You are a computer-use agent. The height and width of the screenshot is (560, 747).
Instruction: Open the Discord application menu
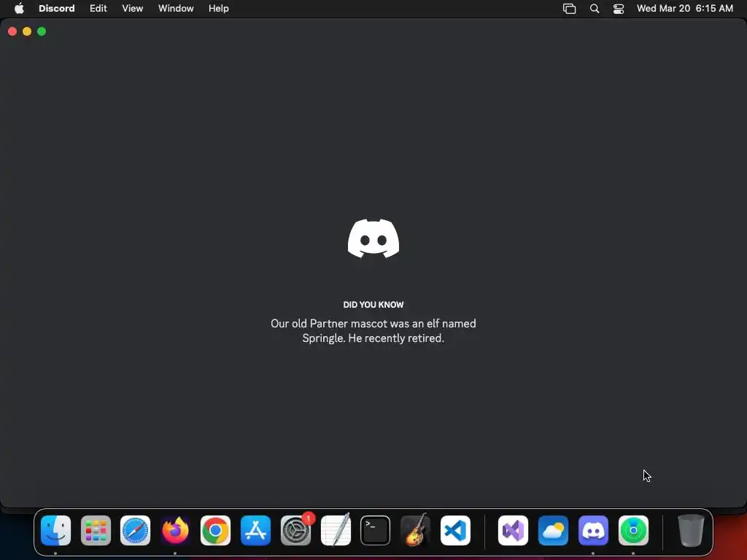57,9
